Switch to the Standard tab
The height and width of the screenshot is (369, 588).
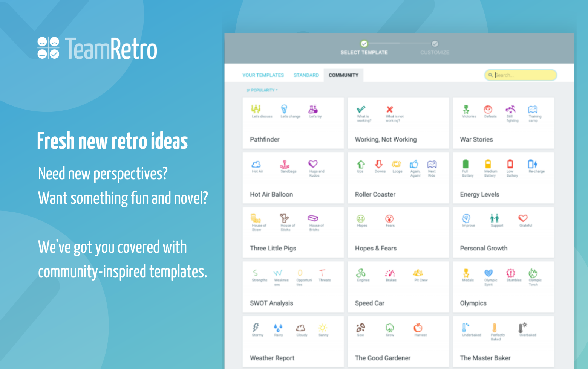[306, 75]
